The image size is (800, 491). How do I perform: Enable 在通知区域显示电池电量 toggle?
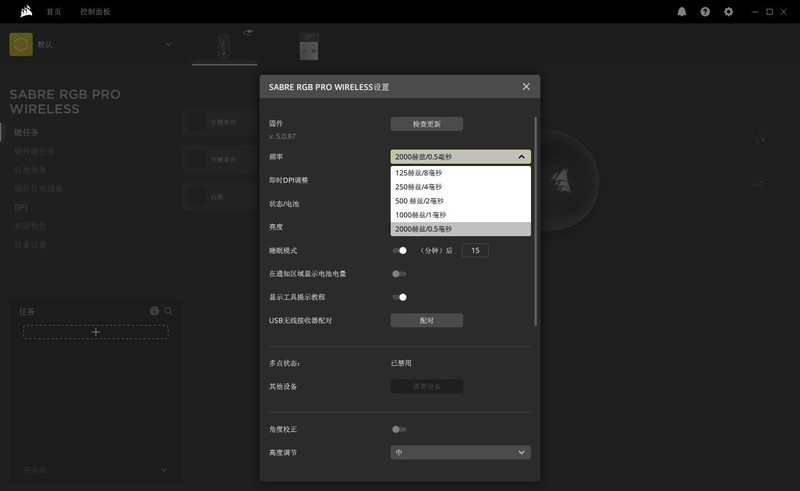[399, 274]
